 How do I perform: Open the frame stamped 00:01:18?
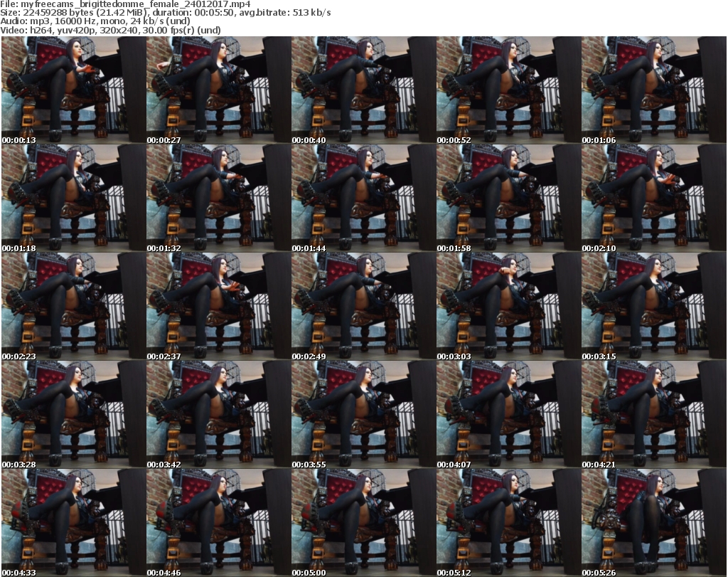[x=73, y=198]
